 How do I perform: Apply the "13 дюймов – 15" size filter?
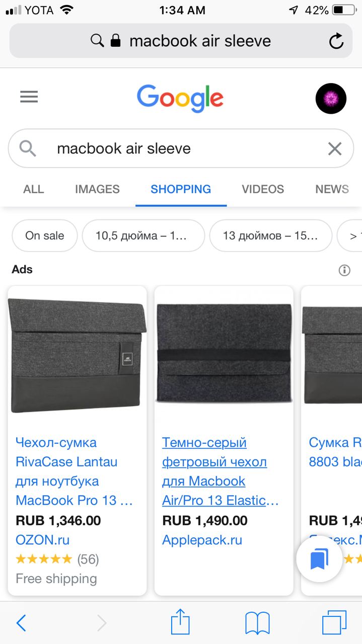(x=271, y=235)
